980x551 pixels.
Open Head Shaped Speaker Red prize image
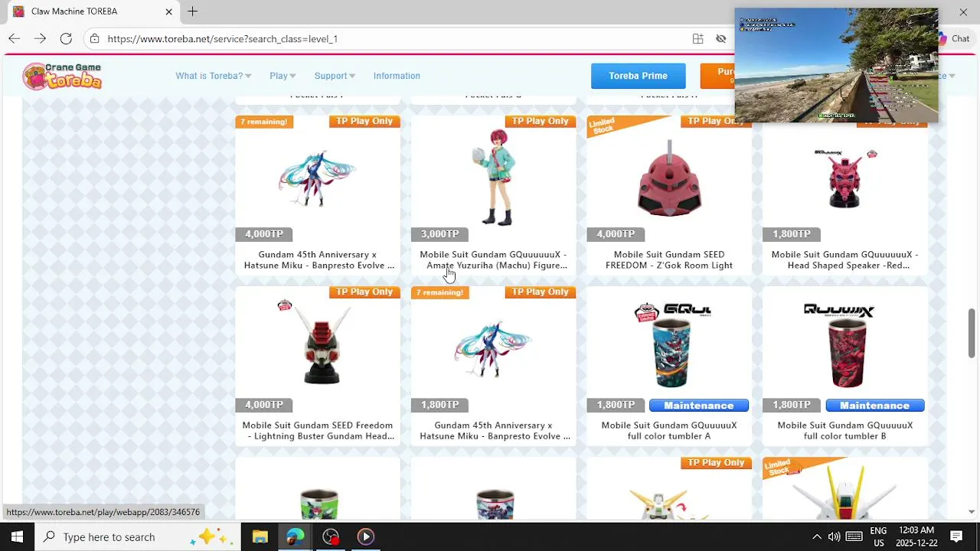point(845,178)
